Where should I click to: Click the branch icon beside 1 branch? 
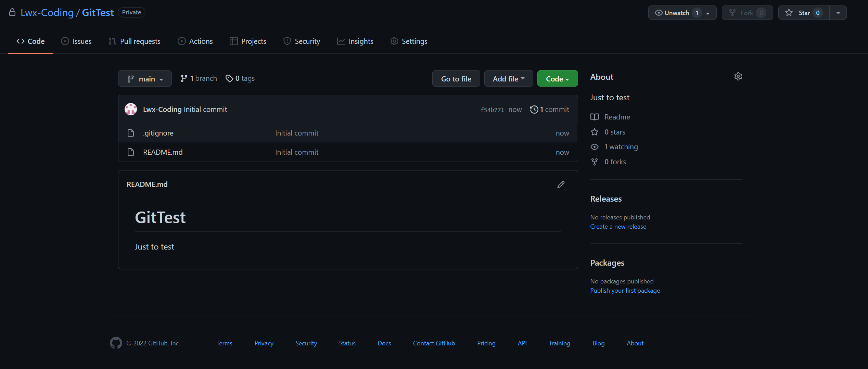(x=184, y=78)
